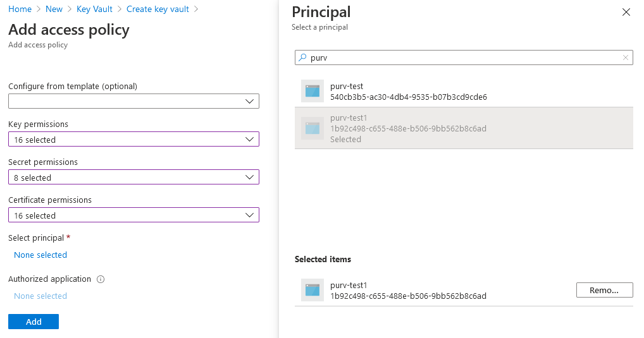Click the purv-test application icon
This screenshot has width=644, height=338.
point(313,92)
